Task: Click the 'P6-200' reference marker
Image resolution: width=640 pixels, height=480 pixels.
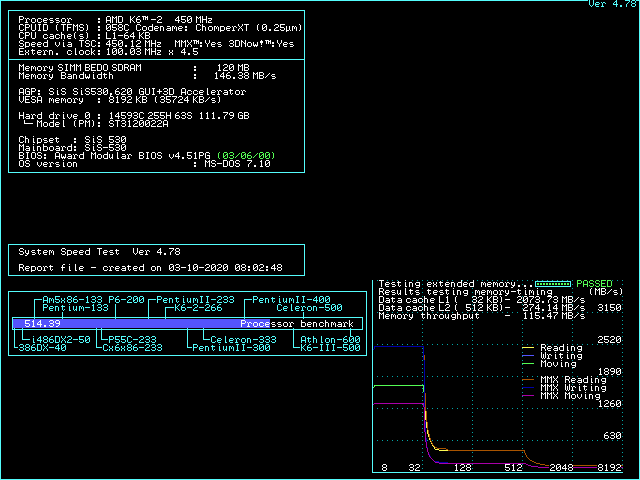Action: click(126, 300)
